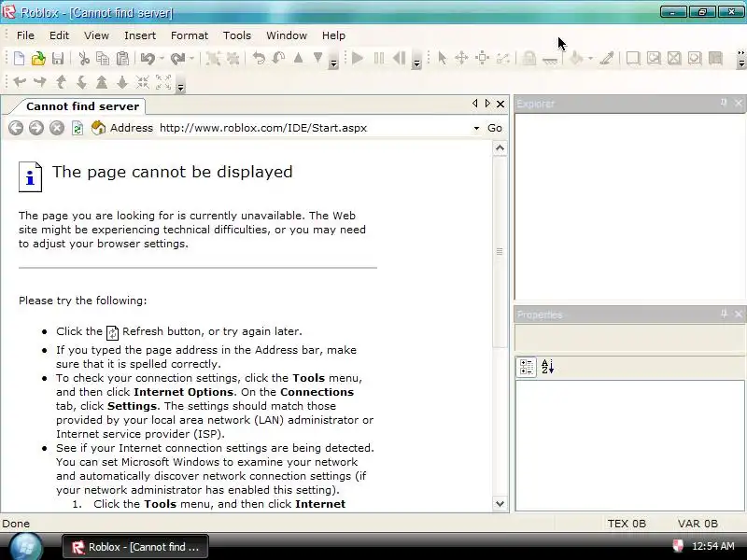Select the Paint bucket fill tool
Viewport: 747px width, 560px height.
pyautogui.click(x=576, y=59)
